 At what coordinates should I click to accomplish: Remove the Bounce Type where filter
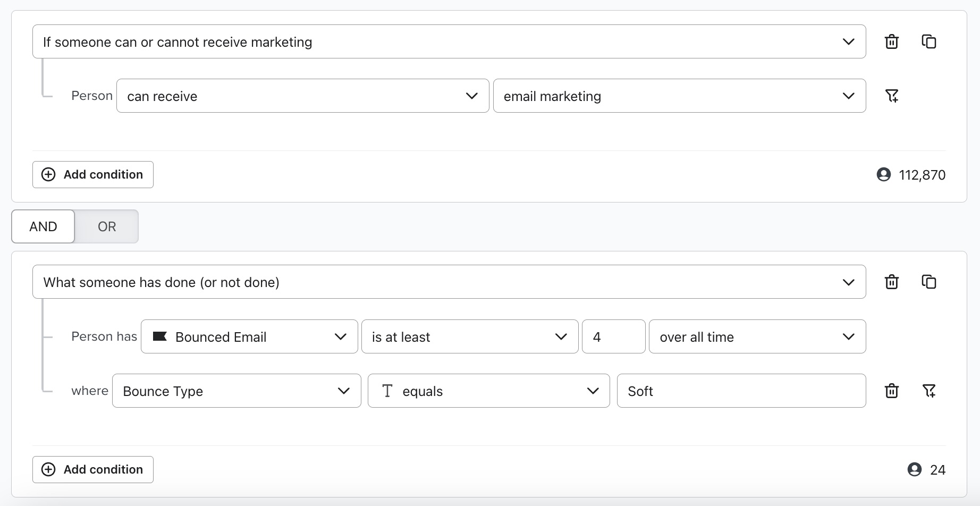[x=892, y=391]
